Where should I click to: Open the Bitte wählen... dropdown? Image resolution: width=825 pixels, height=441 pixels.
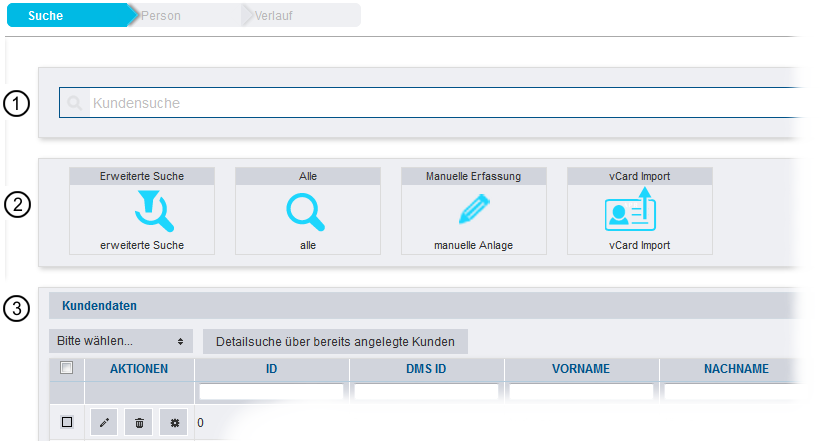click(121, 341)
